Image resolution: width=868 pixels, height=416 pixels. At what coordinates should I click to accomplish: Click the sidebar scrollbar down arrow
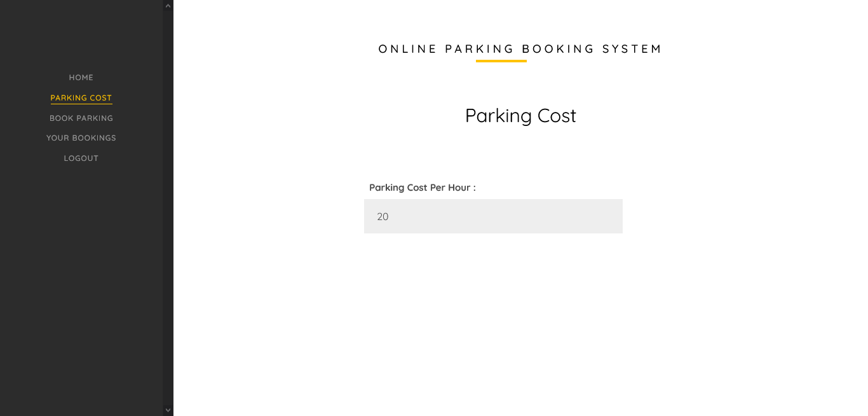168,410
